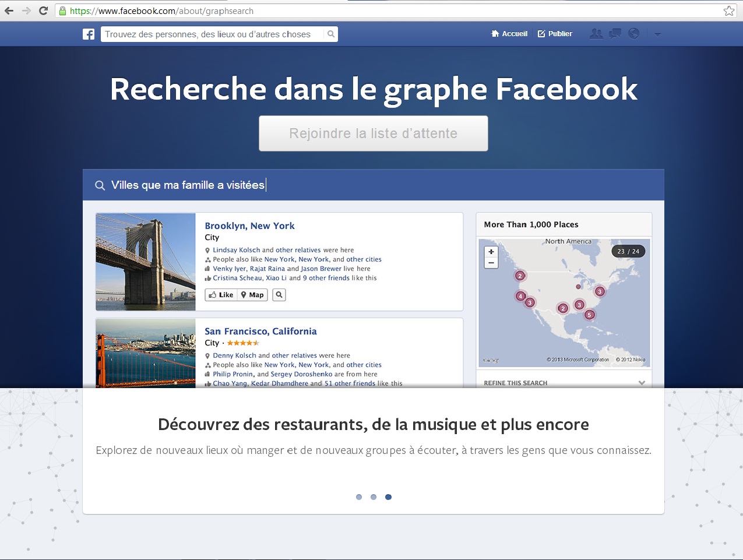
Task: Bookmark this page with the star icon
Action: point(729,10)
